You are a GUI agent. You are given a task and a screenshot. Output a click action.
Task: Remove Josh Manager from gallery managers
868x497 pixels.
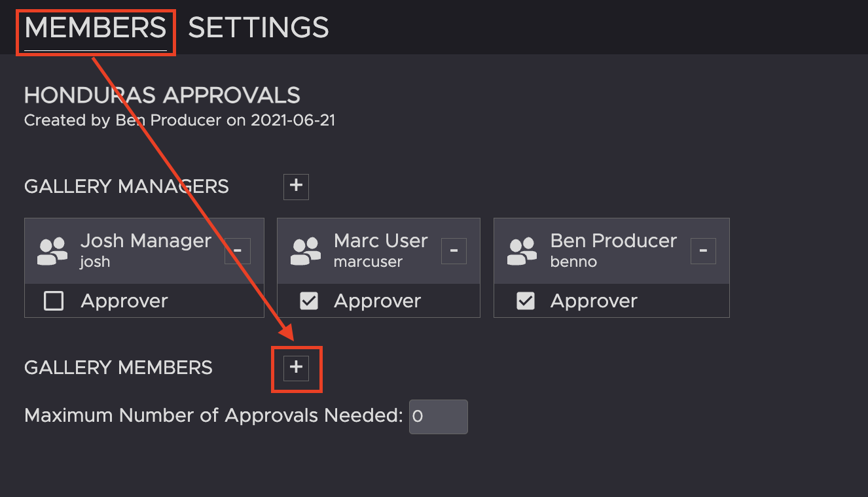(238, 251)
